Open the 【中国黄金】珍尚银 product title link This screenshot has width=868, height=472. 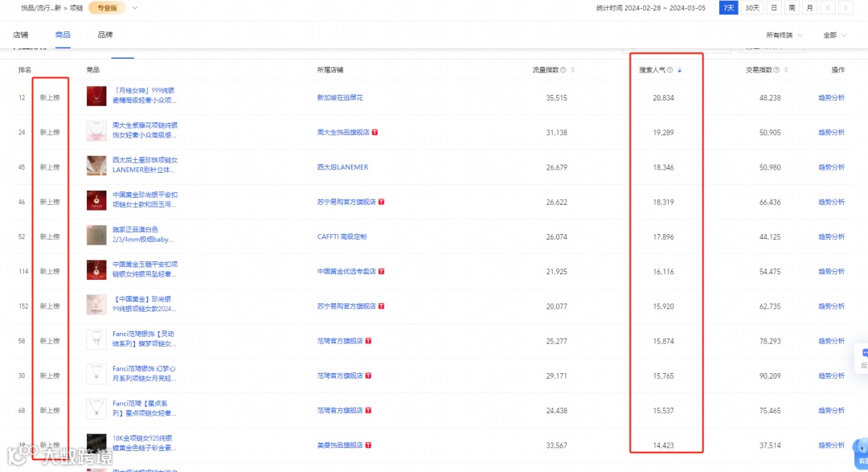145,304
